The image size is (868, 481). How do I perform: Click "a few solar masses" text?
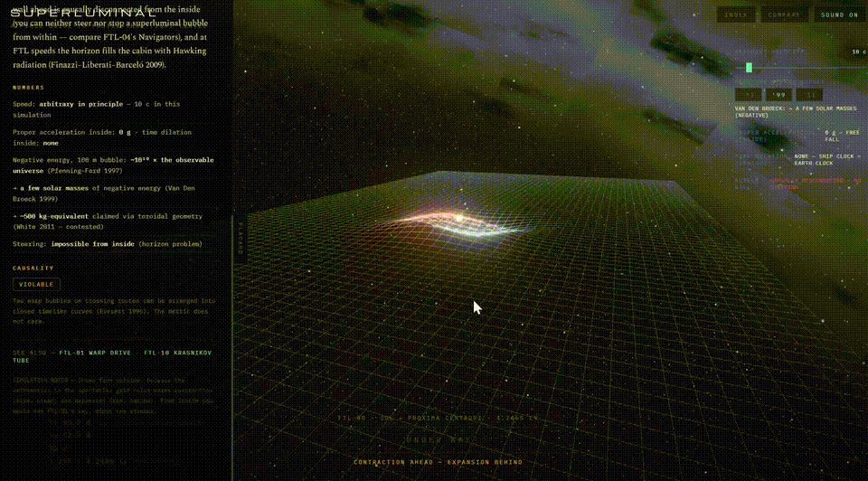[54, 188]
